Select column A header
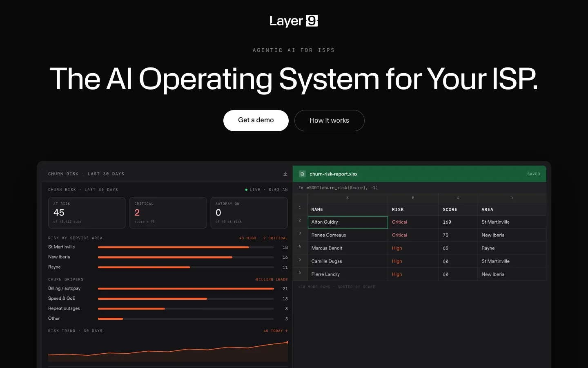Viewport: 588px width, 368px height. (347, 198)
